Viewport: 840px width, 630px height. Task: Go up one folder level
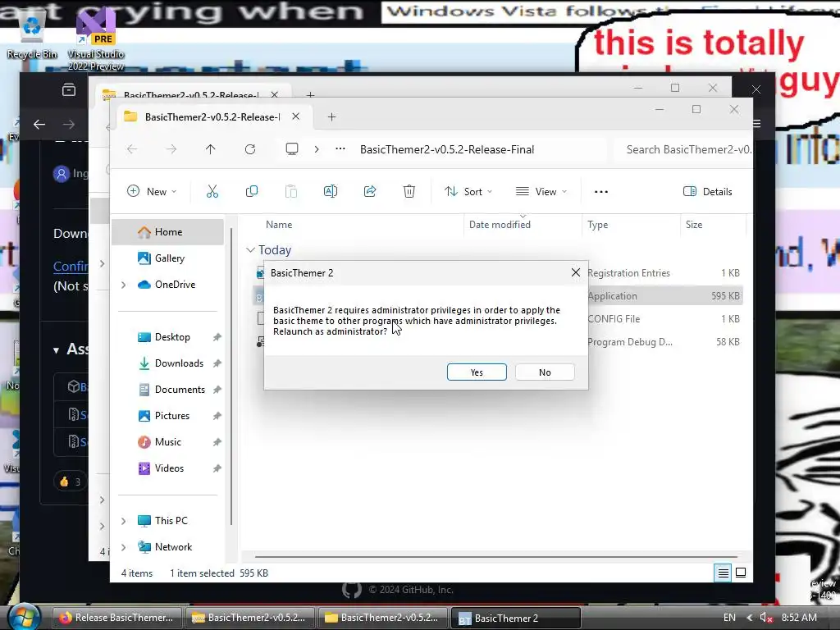(x=211, y=149)
